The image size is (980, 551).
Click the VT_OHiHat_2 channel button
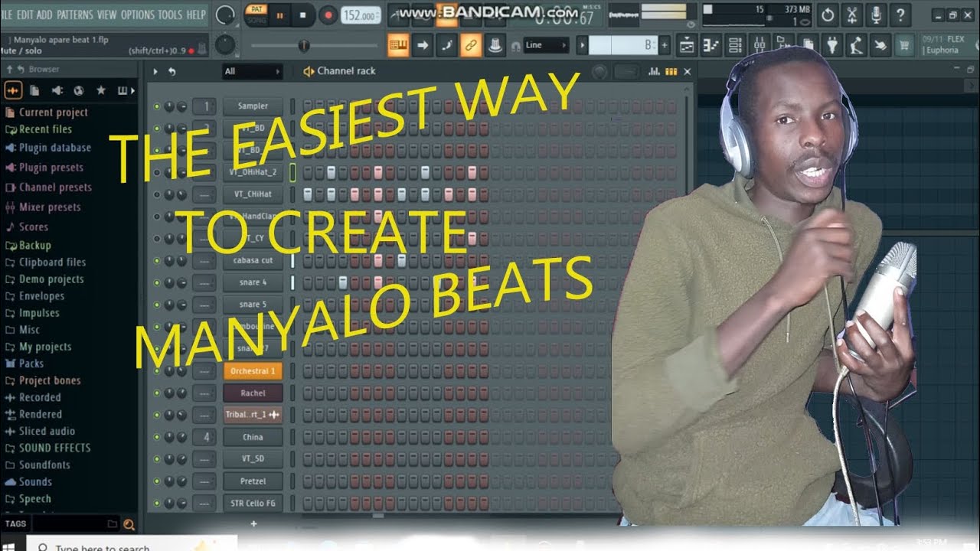253,172
